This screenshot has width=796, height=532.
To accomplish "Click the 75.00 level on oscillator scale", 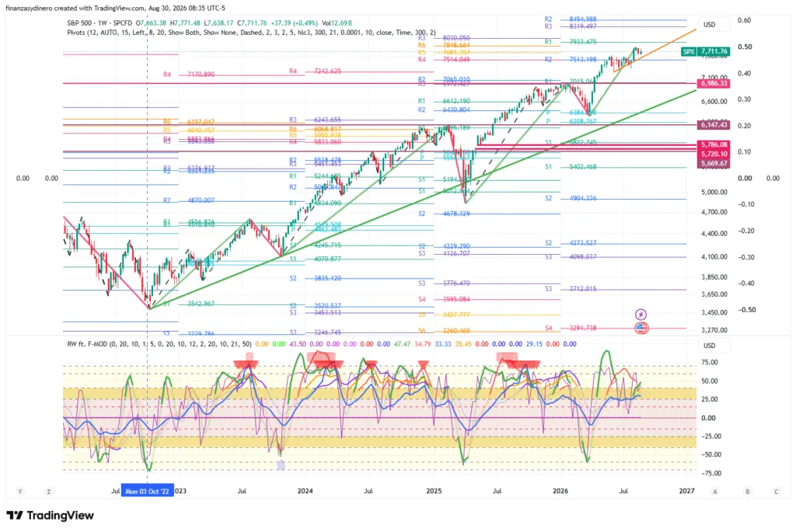I will pyautogui.click(x=710, y=362).
